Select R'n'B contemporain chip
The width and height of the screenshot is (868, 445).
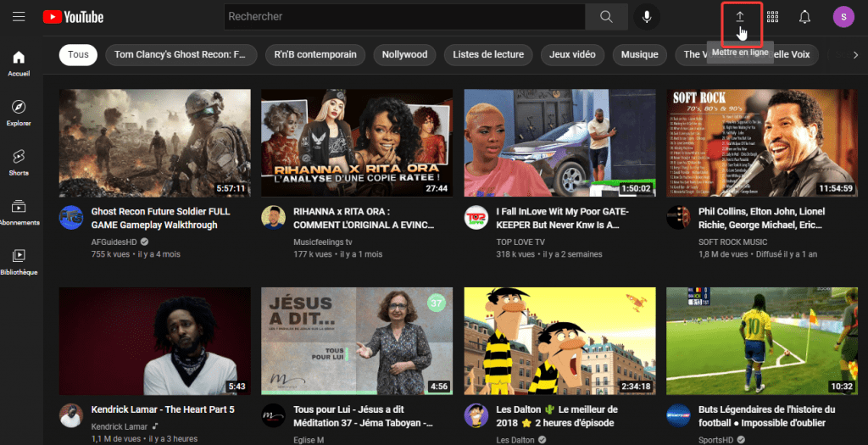tap(315, 55)
